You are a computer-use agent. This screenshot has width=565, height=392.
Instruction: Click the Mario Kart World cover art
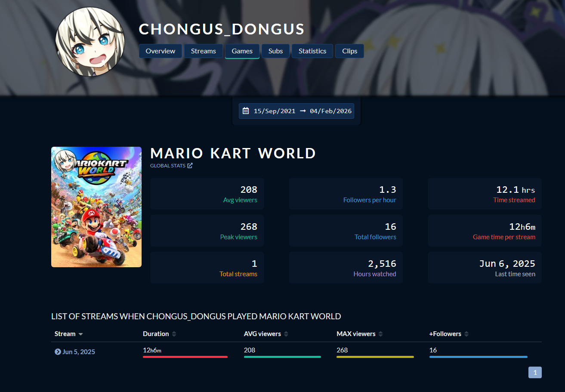coord(96,207)
